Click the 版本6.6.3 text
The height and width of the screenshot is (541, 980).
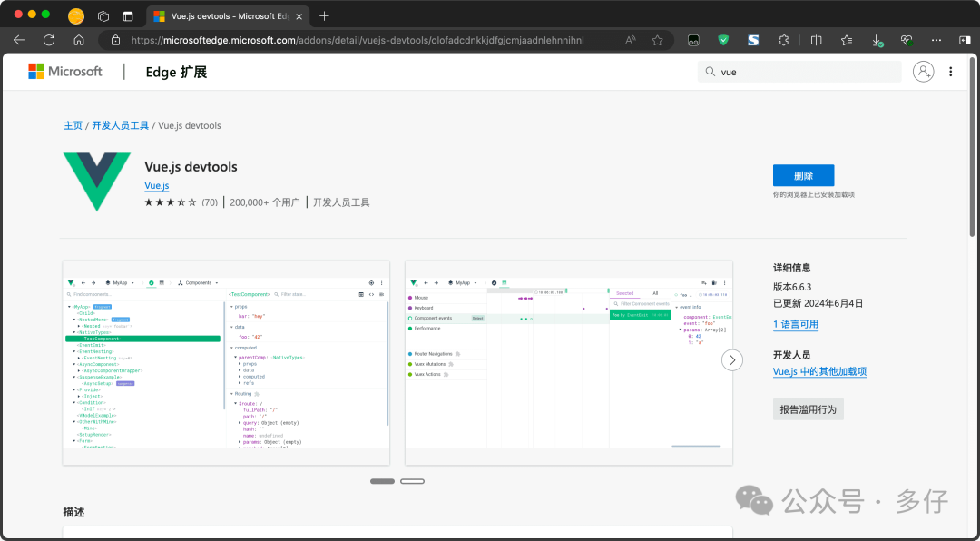(792, 287)
